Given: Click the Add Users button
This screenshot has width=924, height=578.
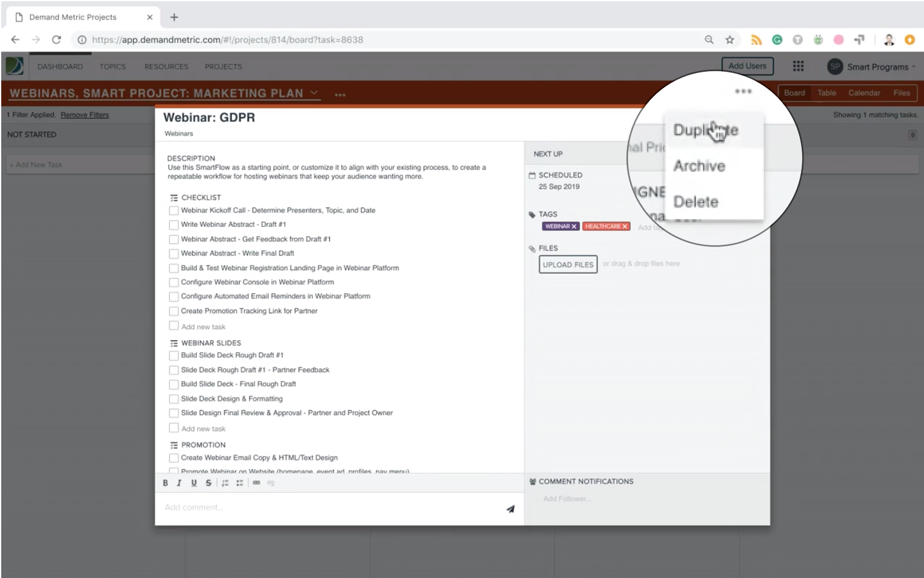Looking at the screenshot, I should coord(747,66).
